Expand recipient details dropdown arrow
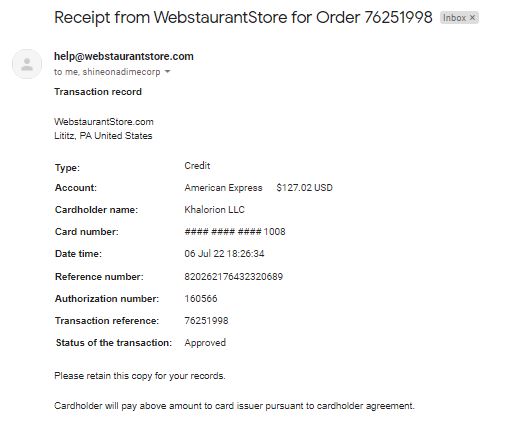 [x=167, y=72]
